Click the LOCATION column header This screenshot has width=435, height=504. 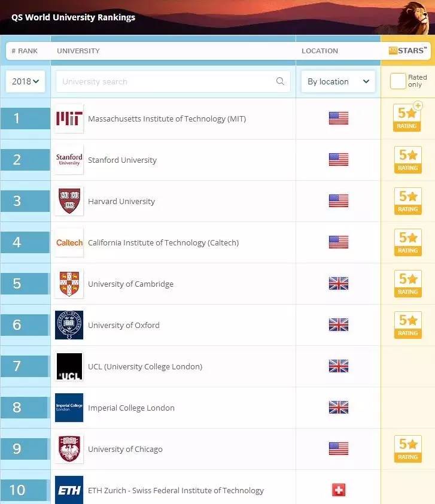320,51
